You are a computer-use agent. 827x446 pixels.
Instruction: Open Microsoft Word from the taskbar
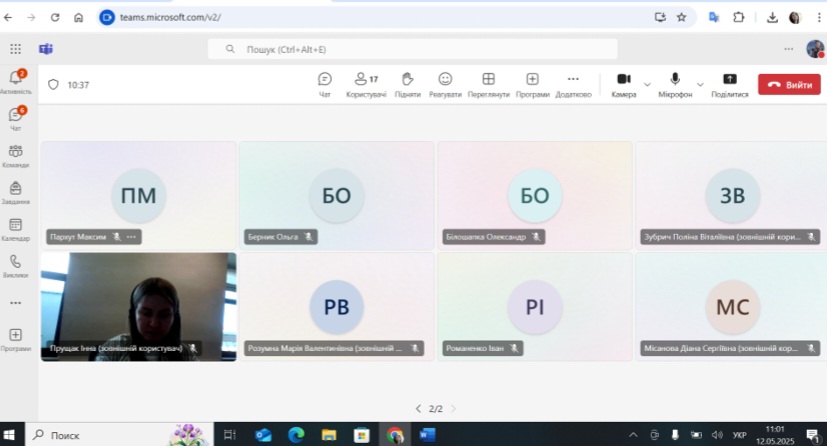tap(427, 435)
